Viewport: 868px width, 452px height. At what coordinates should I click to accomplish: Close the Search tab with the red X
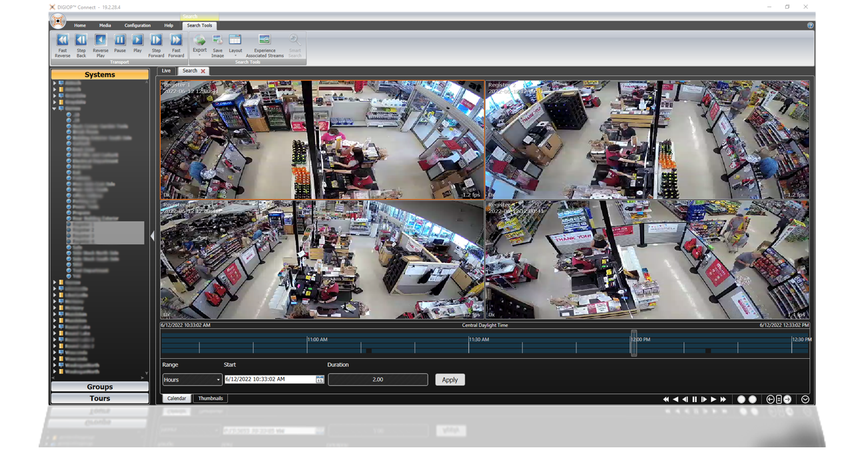(203, 71)
